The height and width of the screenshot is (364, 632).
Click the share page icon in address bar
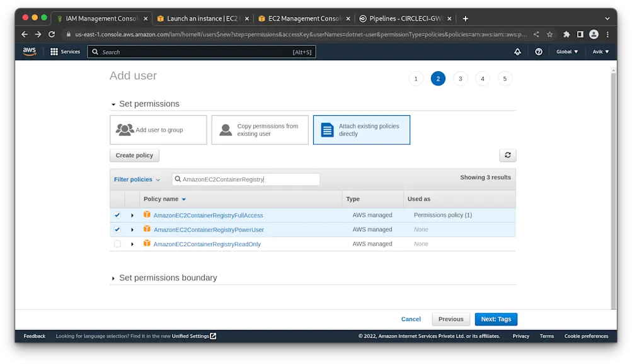(536, 34)
